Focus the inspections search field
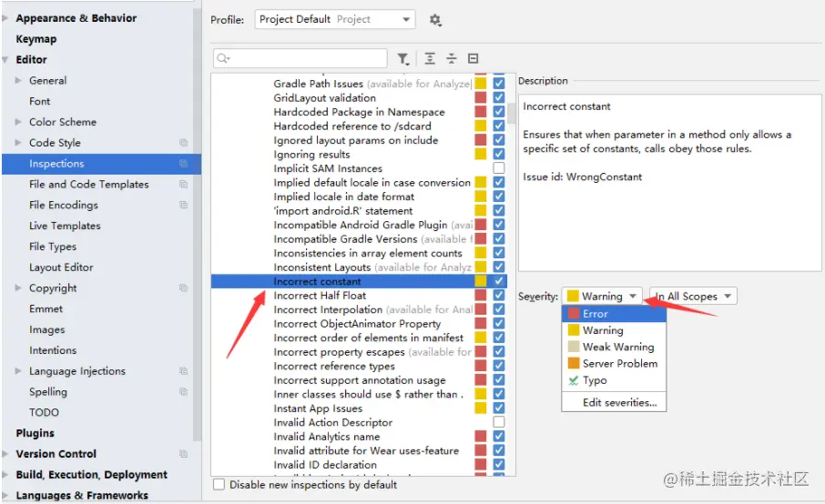 pos(300,58)
